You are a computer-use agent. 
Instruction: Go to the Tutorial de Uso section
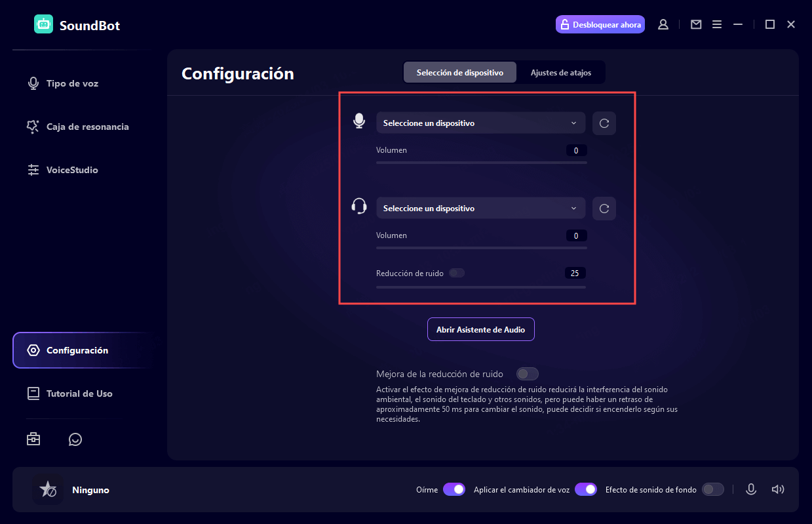click(79, 393)
